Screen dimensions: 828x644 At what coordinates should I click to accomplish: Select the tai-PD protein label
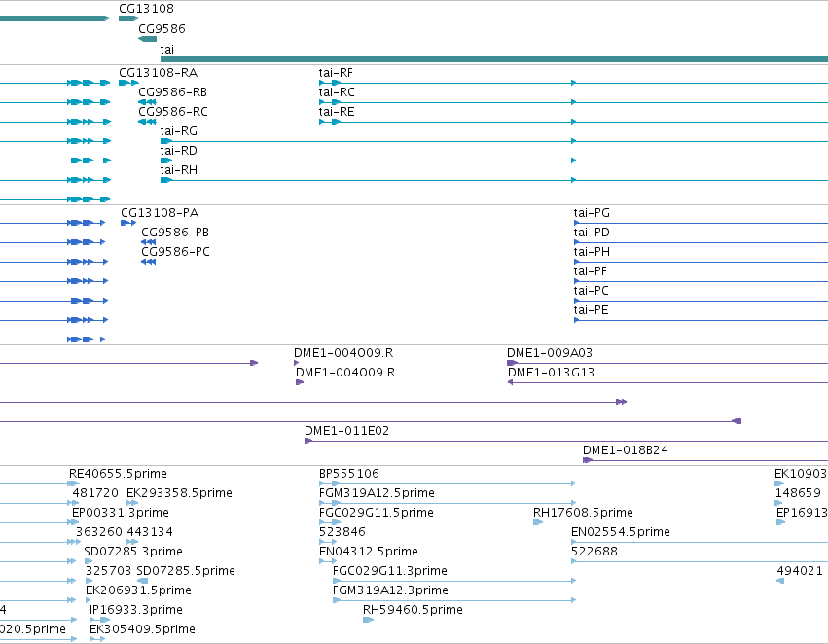tap(592, 233)
